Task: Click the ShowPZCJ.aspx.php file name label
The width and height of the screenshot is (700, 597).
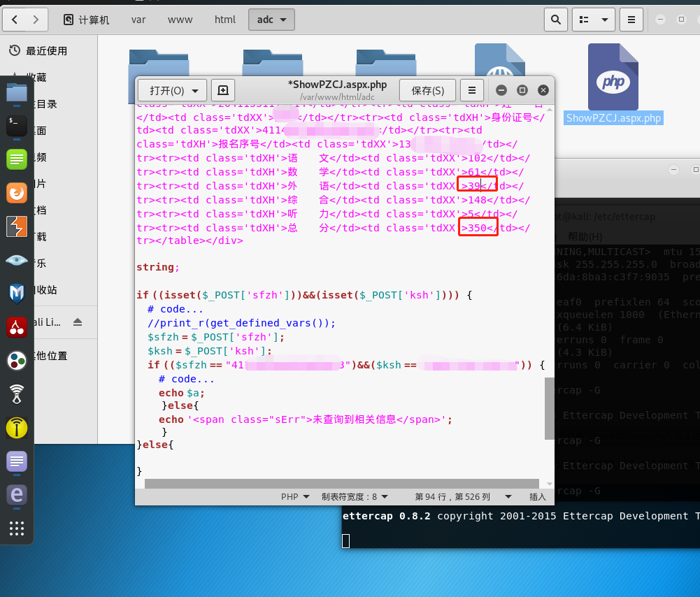Action: [613, 118]
